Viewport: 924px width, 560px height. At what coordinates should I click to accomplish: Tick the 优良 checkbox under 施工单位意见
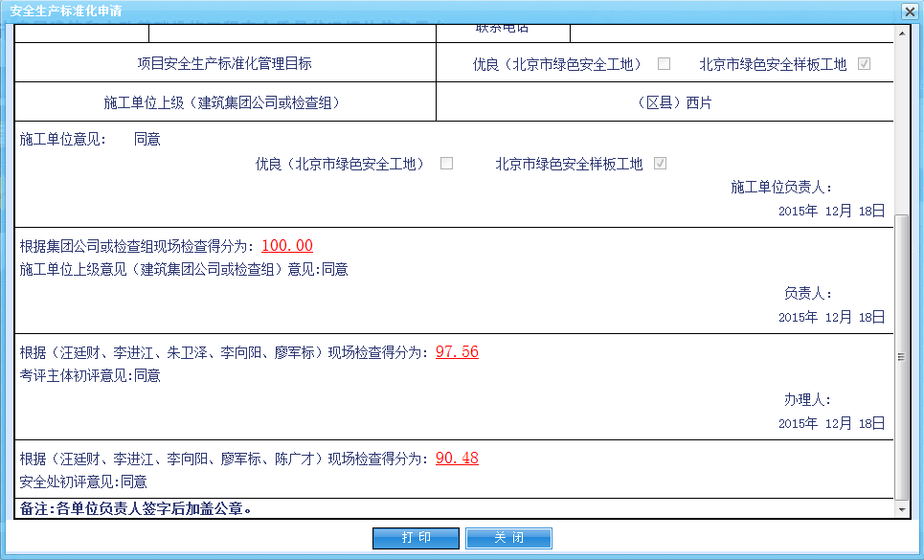446,164
